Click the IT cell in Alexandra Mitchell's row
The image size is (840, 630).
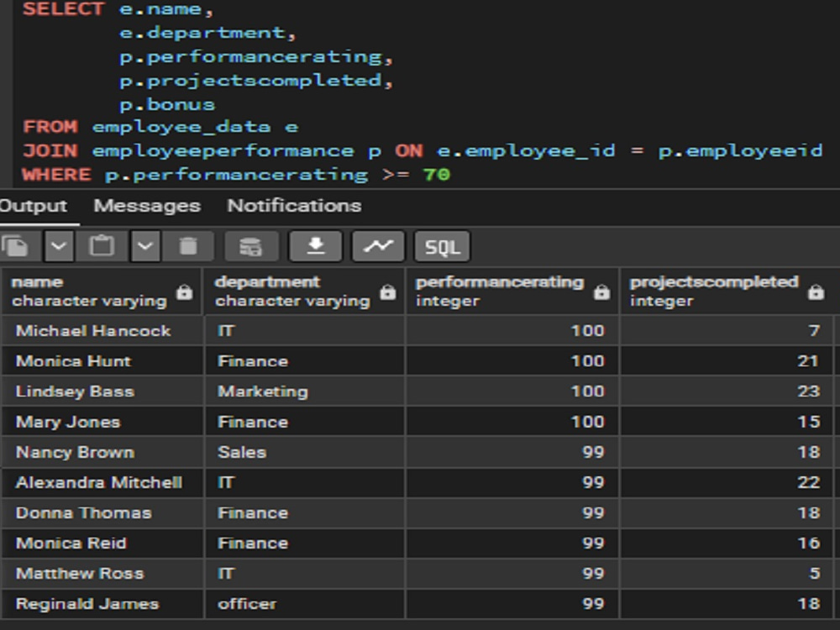pos(305,483)
